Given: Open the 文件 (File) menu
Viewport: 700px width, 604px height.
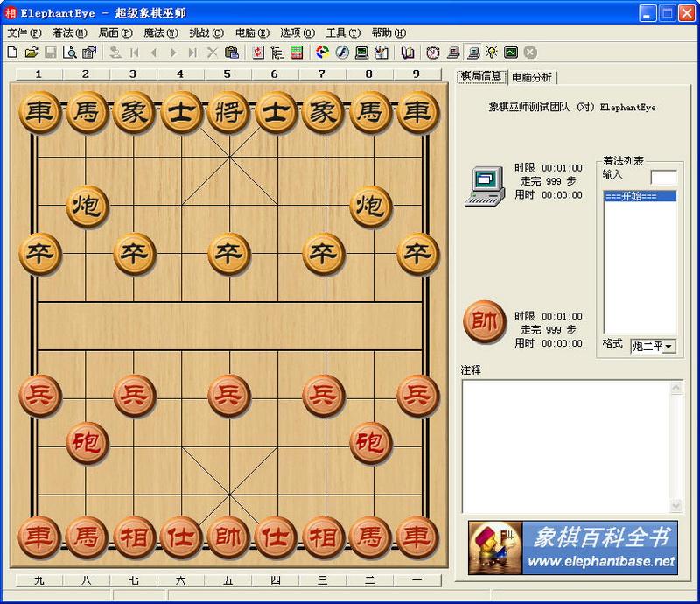Looking at the screenshot, I should tap(17, 32).
